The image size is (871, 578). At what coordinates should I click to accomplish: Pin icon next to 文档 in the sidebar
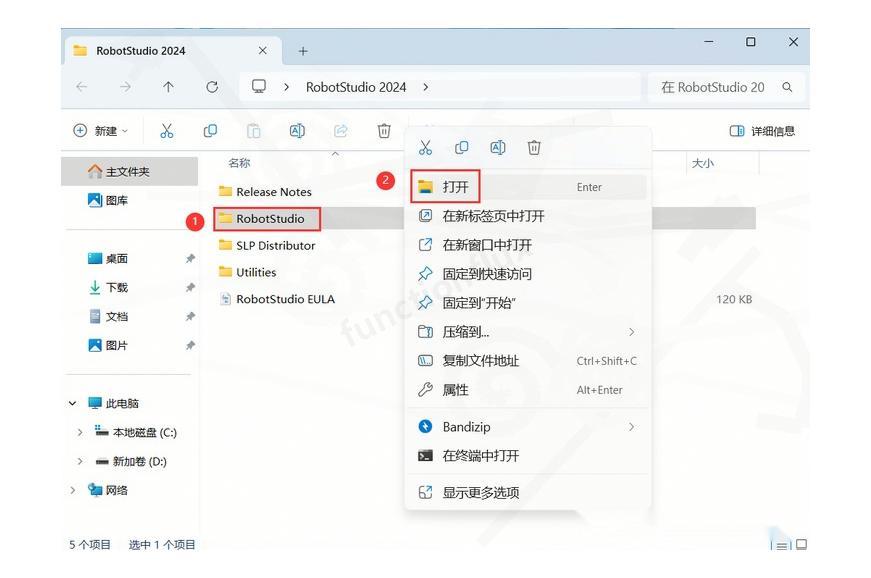(190, 316)
